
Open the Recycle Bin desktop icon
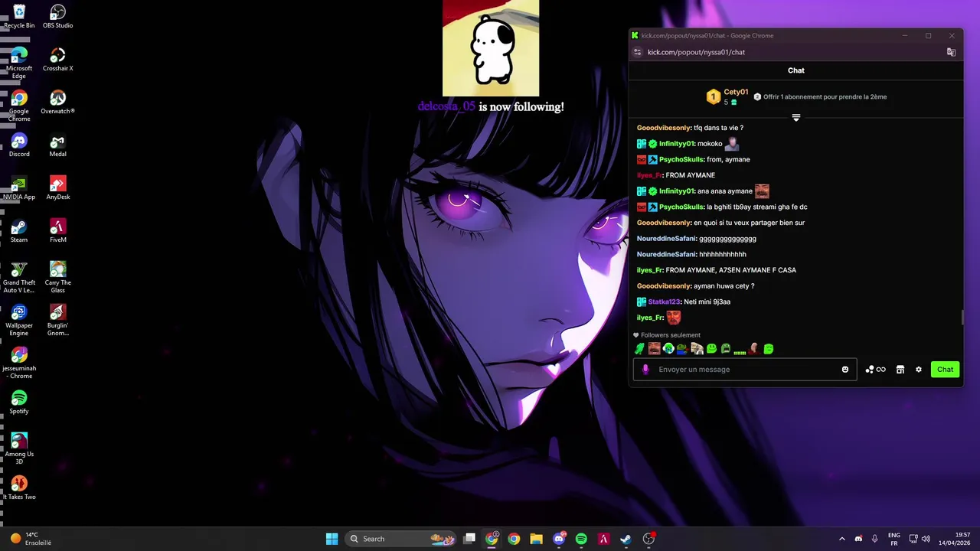coord(19,16)
